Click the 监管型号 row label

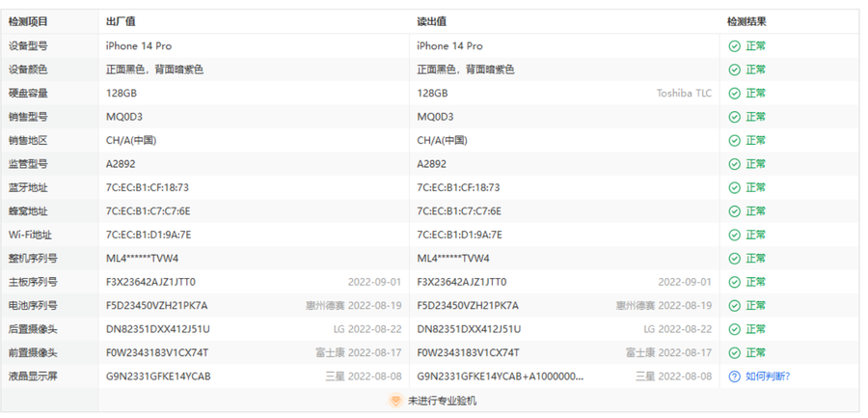(28, 164)
